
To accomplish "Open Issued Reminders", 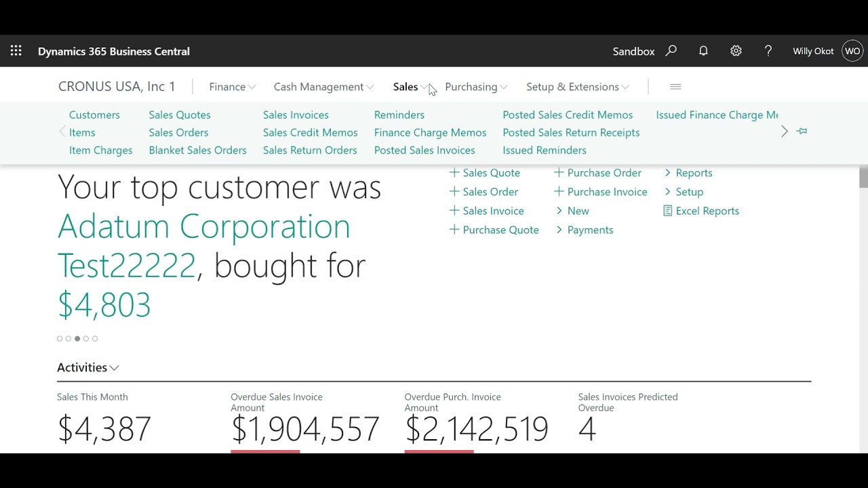I will [x=545, y=150].
